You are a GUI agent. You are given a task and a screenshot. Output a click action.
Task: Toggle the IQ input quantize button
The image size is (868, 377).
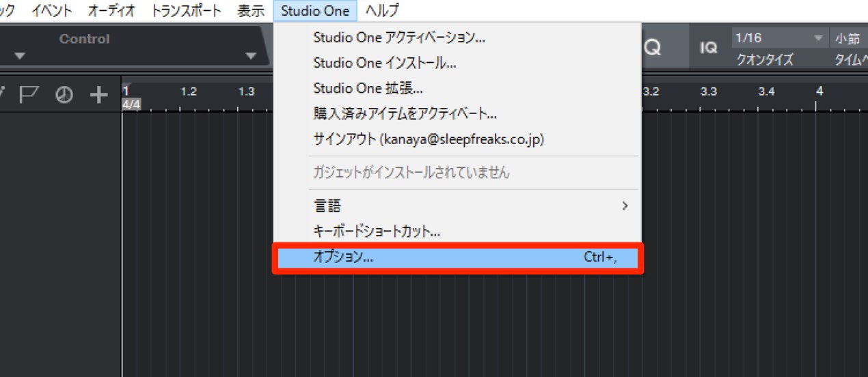(x=708, y=48)
